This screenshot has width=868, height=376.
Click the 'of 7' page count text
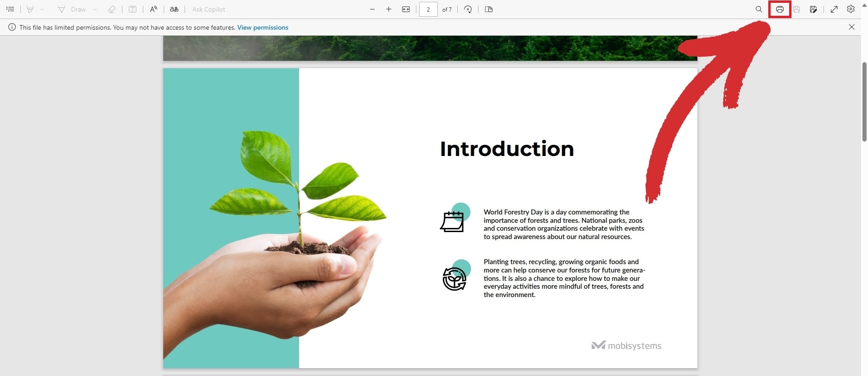pos(447,9)
